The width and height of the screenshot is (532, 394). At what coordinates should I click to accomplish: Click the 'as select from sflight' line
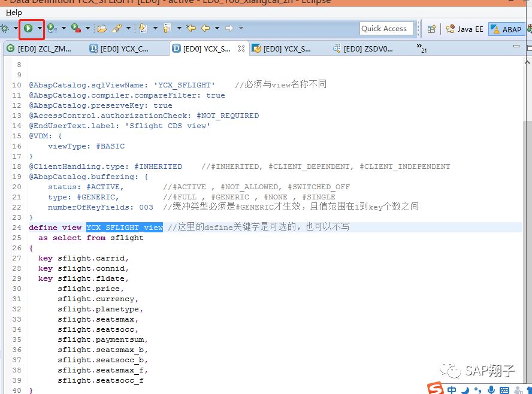(x=91, y=238)
